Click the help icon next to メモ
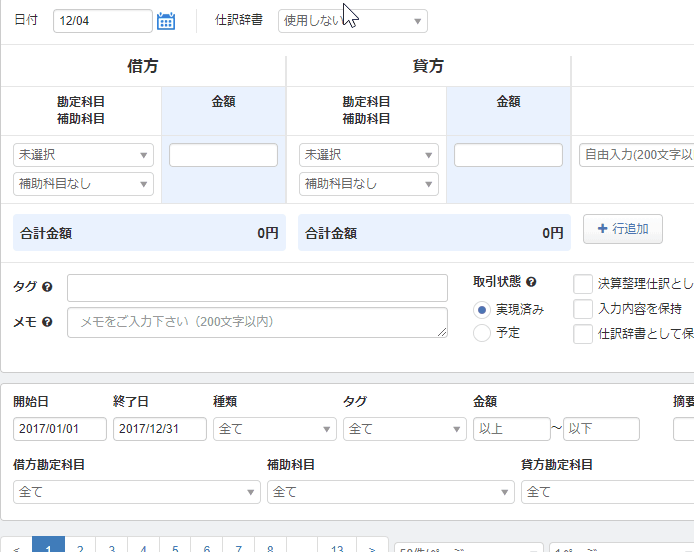This screenshot has width=694, height=552. pos(47,322)
